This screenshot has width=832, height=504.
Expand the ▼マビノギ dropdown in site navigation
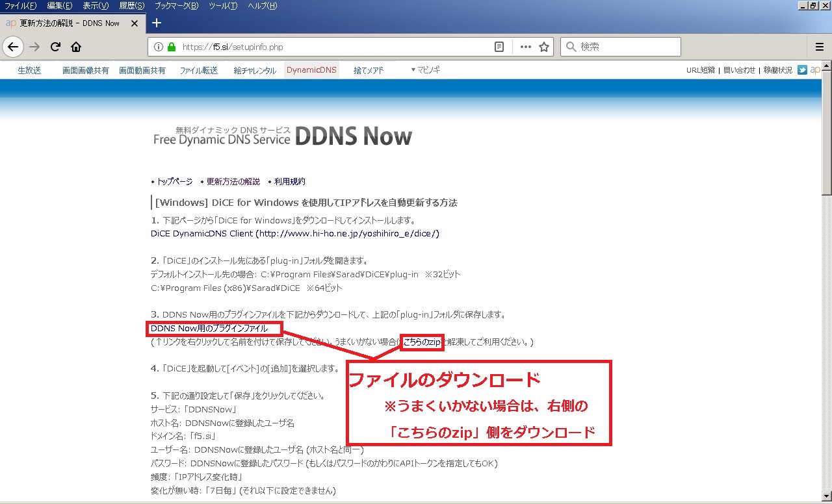point(425,70)
